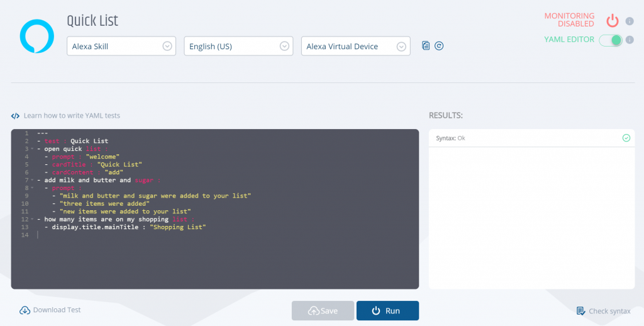Click "three items were added" text in editor

[104, 203]
